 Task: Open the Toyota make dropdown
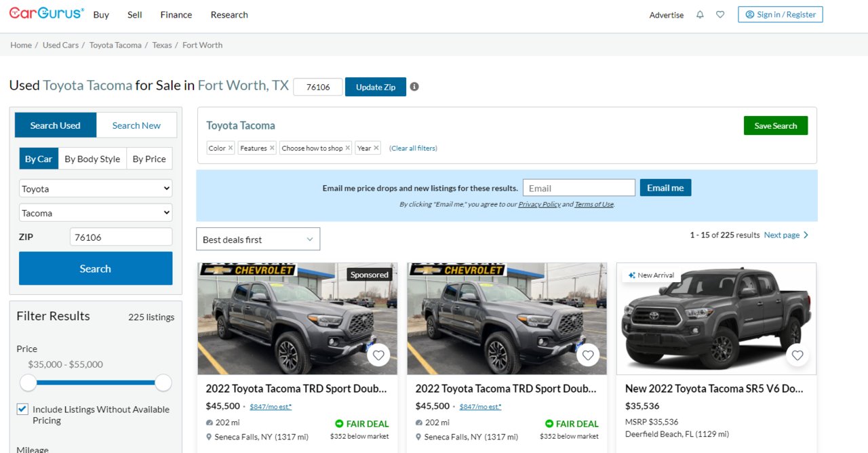point(96,189)
